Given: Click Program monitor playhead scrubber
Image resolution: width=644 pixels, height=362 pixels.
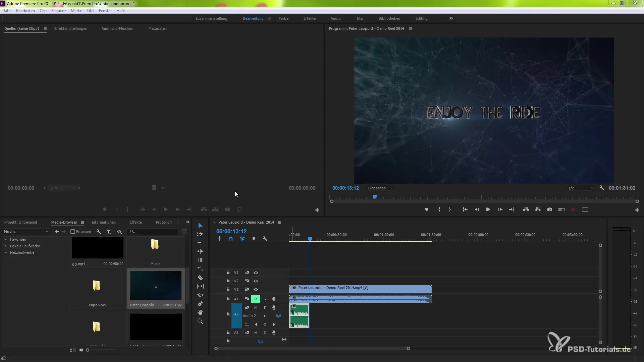Looking at the screenshot, I should tap(375, 197).
